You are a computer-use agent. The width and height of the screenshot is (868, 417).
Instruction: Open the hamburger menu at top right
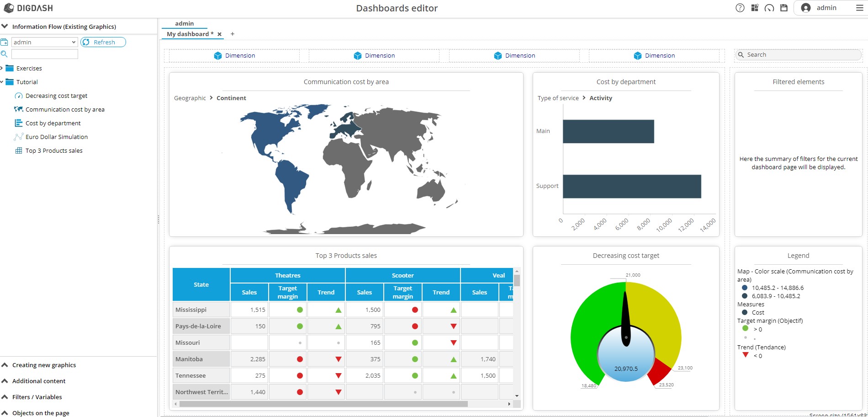coord(859,8)
